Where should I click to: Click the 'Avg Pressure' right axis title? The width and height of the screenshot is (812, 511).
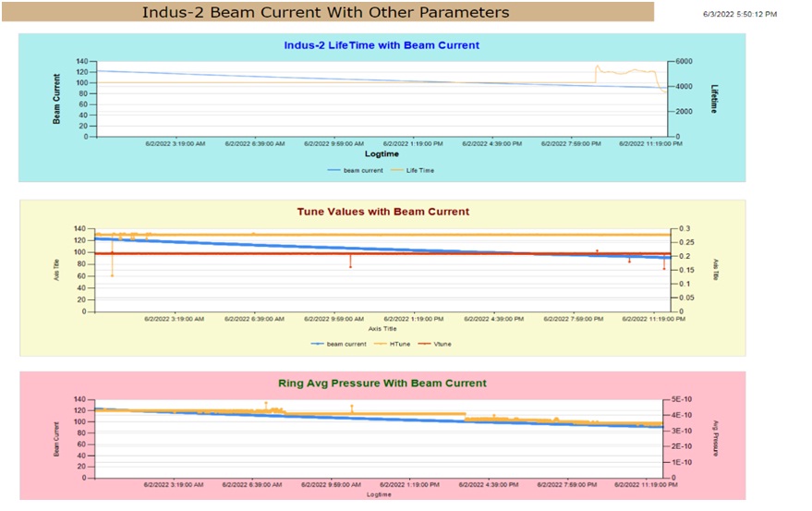click(716, 438)
